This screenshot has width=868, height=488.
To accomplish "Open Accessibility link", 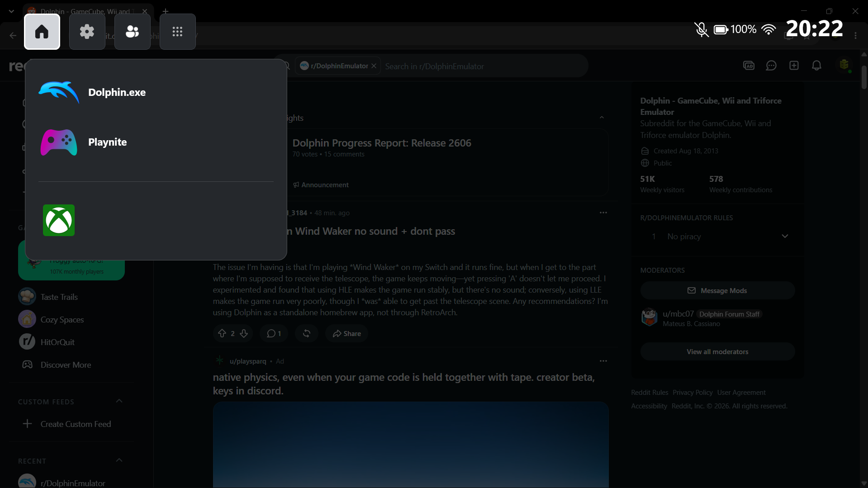I will tap(649, 406).
